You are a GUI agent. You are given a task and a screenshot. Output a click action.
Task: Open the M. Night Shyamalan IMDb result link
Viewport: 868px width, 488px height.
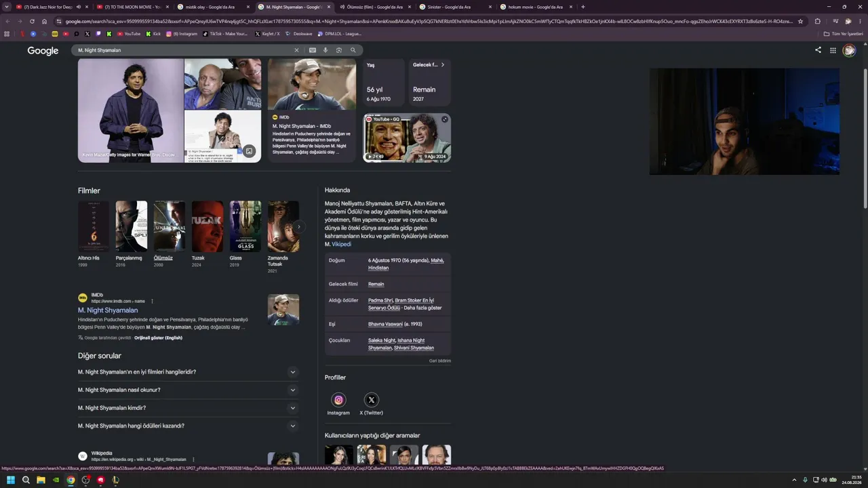coord(108,310)
